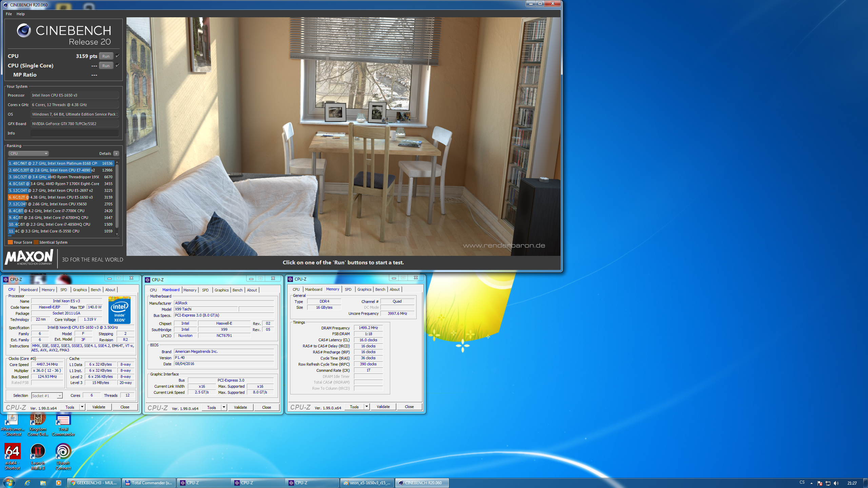Expand Tools arrow in CPU-Z Mainboard window
The image size is (868, 488).
click(x=224, y=407)
